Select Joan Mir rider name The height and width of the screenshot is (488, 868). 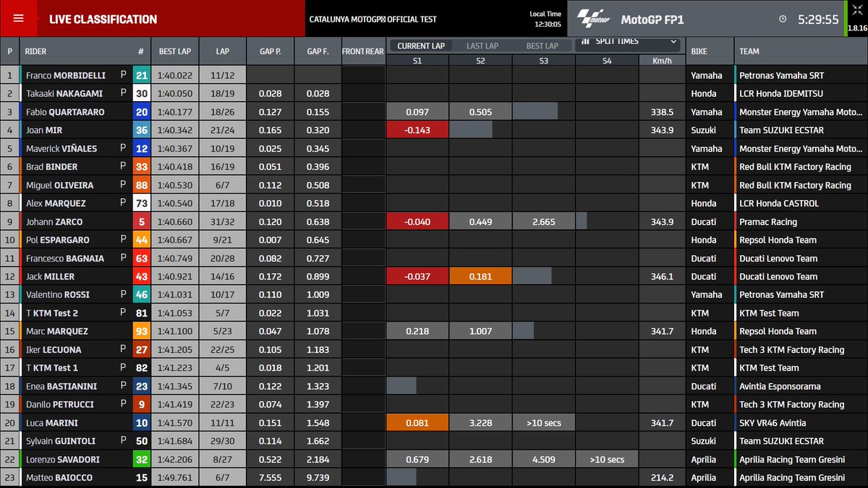pos(45,130)
